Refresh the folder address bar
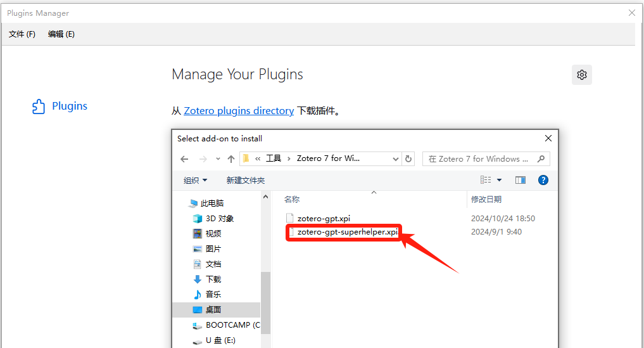The height and width of the screenshot is (348, 644). [408, 158]
